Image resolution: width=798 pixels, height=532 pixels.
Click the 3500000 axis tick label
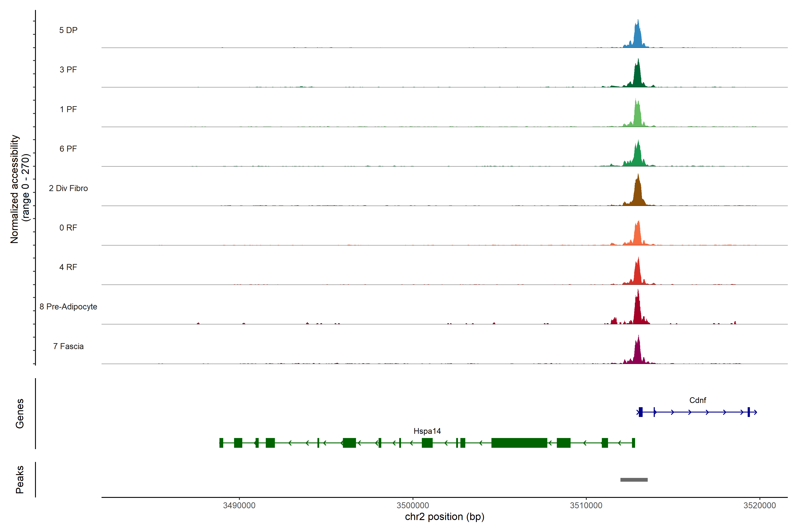[413, 506]
